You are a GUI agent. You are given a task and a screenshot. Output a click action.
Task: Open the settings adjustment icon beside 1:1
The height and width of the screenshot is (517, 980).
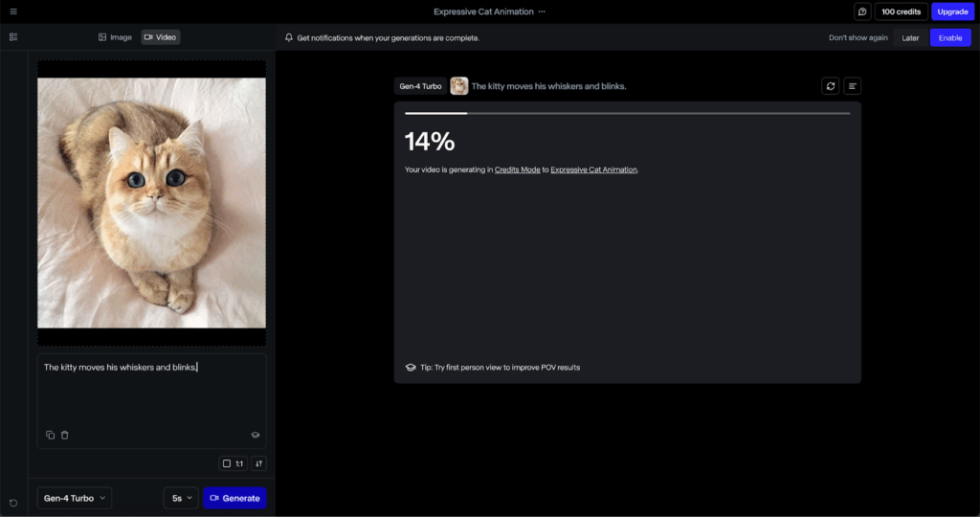[258, 463]
